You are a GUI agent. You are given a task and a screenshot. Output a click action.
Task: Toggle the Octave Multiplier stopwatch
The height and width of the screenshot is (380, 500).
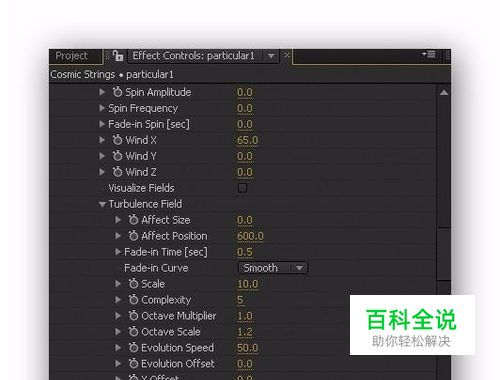click(x=133, y=316)
